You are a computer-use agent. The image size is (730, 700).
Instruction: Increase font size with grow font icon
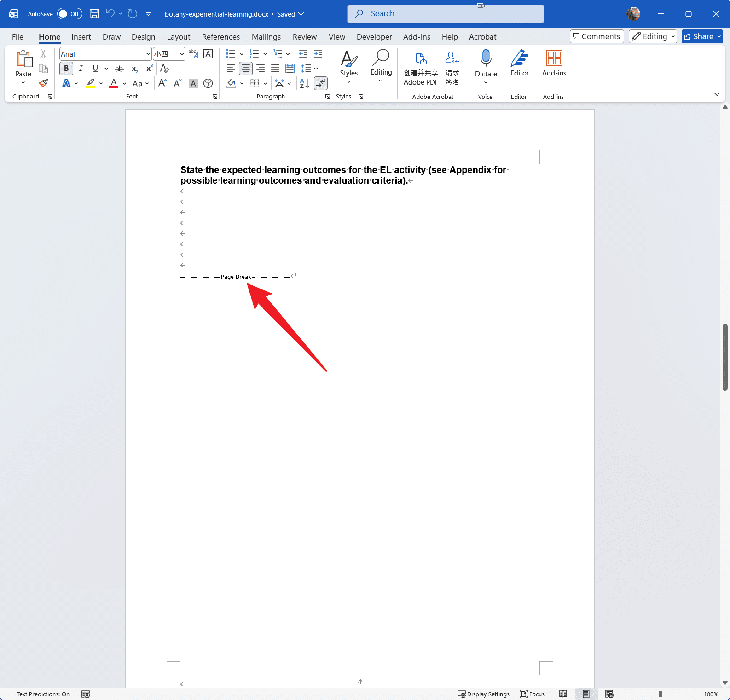coord(162,83)
